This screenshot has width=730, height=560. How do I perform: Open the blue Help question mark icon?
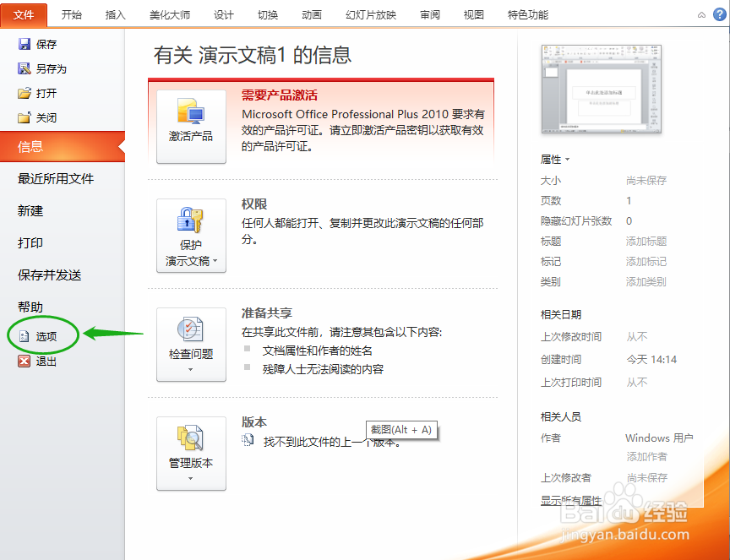point(720,14)
